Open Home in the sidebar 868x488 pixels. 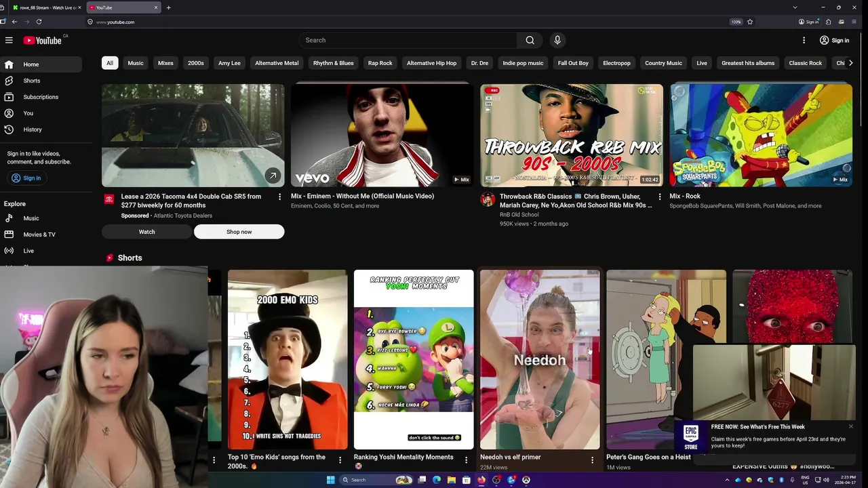[41, 64]
